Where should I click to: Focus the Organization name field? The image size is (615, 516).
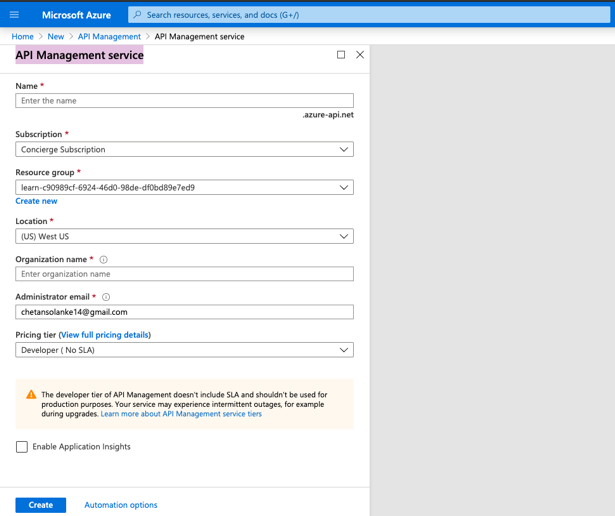(184, 274)
